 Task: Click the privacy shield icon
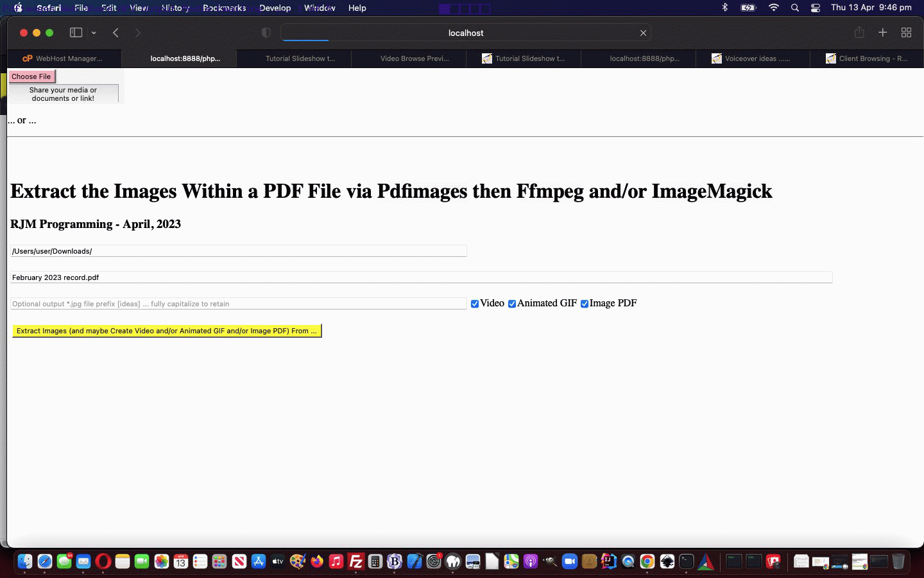(x=266, y=33)
